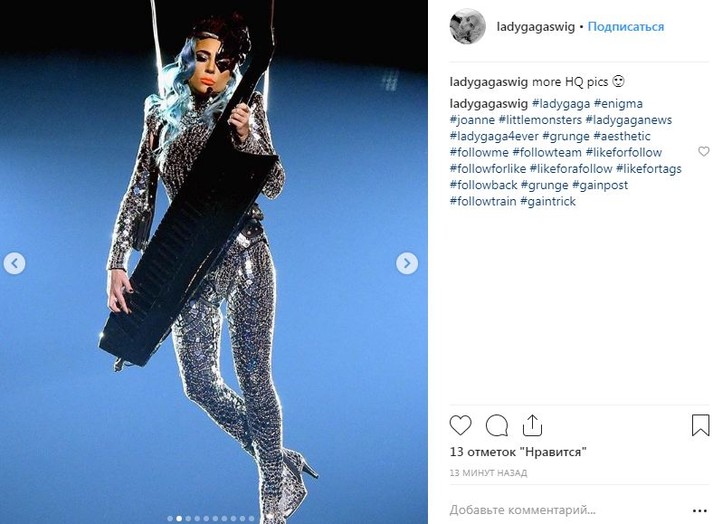Open ladygagaswig username in header
This screenshot has width=713, height=524.
(x=536, y=27)
